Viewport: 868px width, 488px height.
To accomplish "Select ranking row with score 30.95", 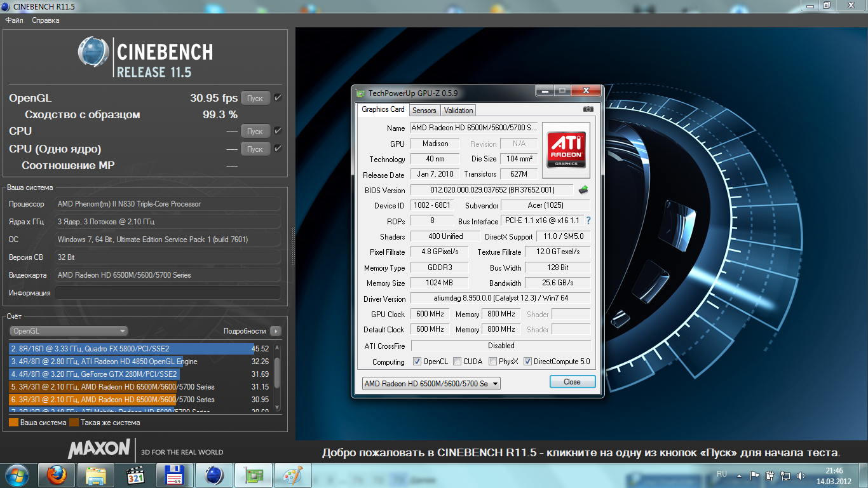I will click(x=140, y=400).
